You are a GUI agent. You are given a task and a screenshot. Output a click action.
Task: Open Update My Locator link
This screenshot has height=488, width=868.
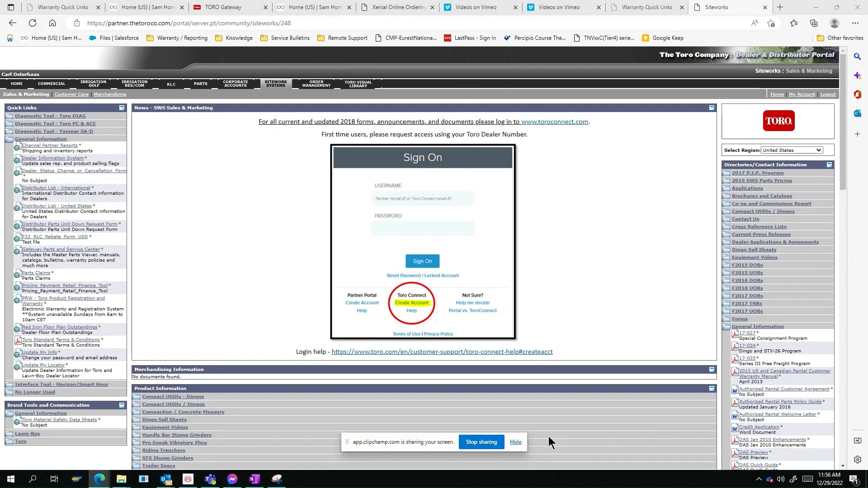coord(43,365)
